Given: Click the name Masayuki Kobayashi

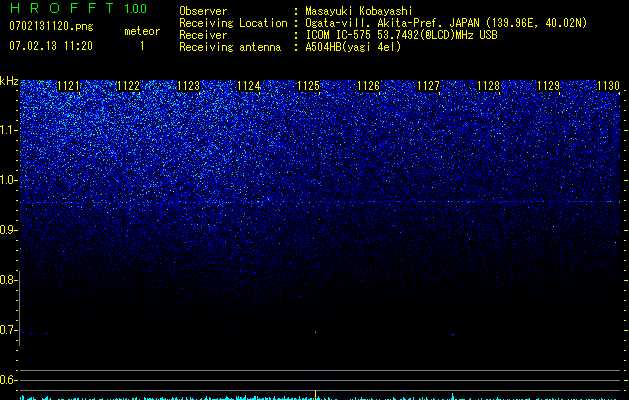Looking at the screenshot, I should 359,11.
